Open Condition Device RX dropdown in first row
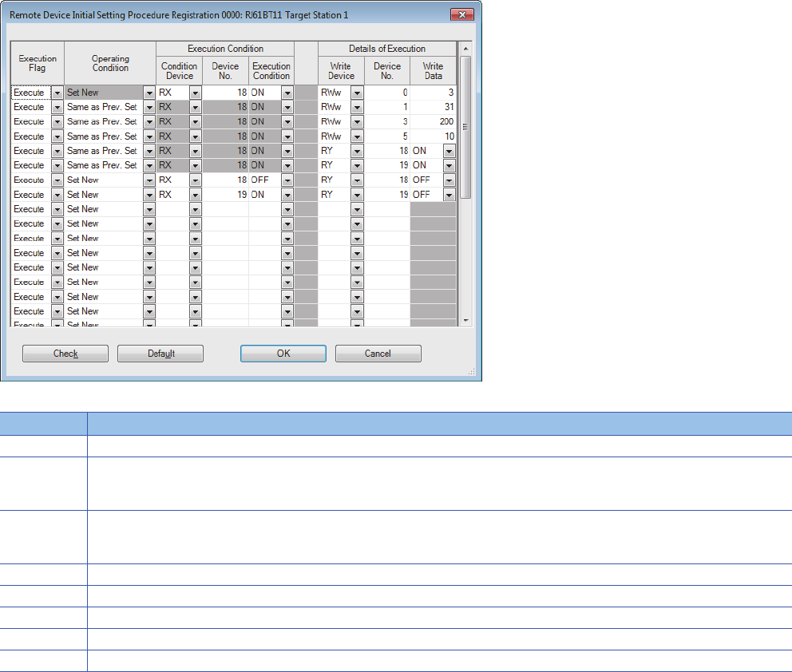 pyautogui.click(x=195, y=93)
